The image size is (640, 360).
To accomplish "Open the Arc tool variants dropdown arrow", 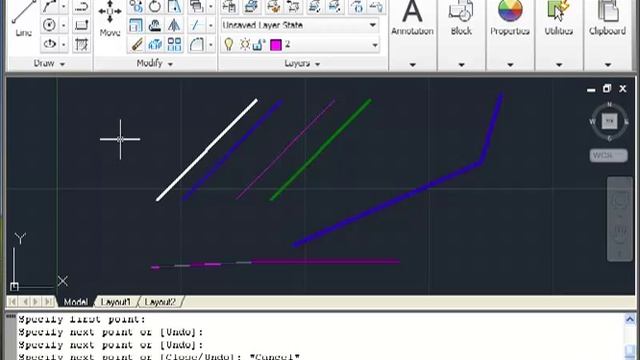I will pyautogui.click(x=64, y=7).
